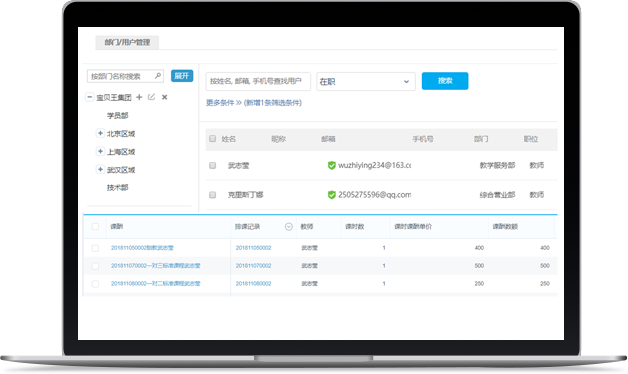Expand the 上海区域 tree node
Viewport: 628px width, 374px height.
pyautogui.click(x=100, y=151)
